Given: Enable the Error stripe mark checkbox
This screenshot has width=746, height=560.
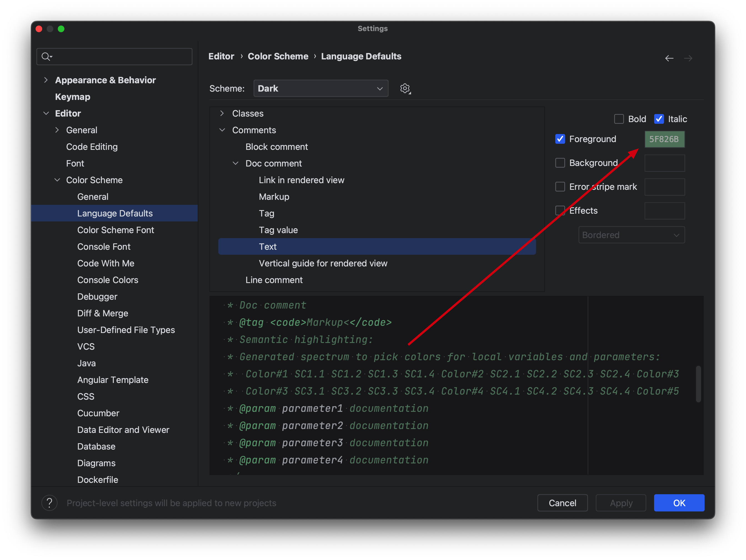Looking at the screenshot, I should pyautogui.click(x=560, y=187).
